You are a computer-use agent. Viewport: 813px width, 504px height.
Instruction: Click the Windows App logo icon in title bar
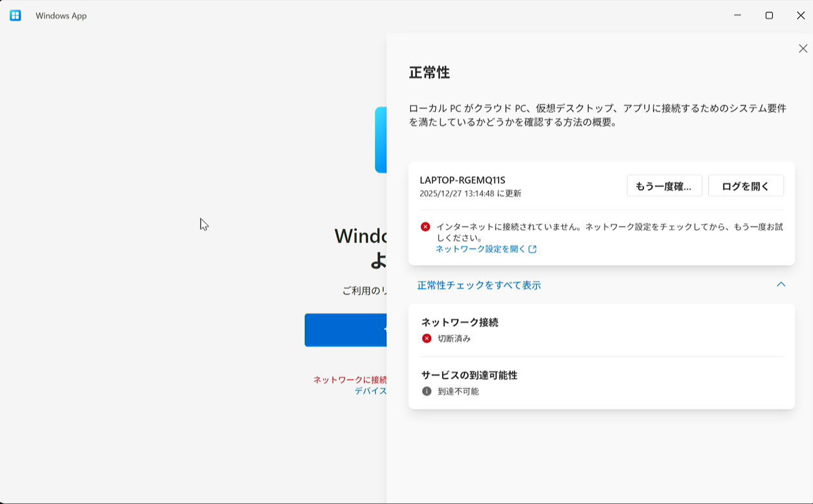(15, 15)
